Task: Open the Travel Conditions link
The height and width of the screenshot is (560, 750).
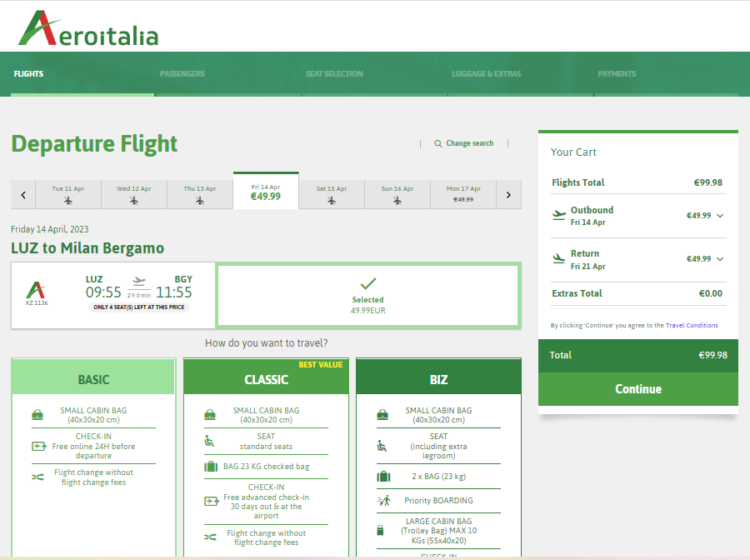Action: (692, 325)
